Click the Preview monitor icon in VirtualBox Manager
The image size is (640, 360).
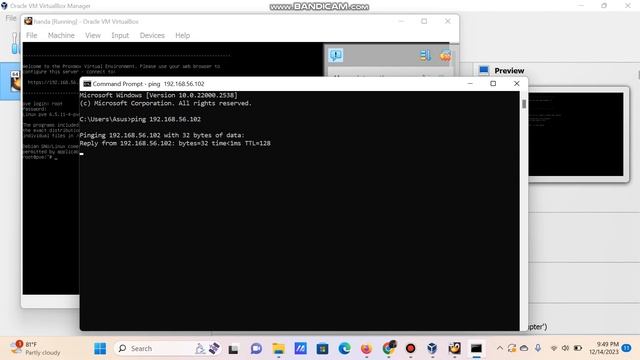[x=484, y=71]
